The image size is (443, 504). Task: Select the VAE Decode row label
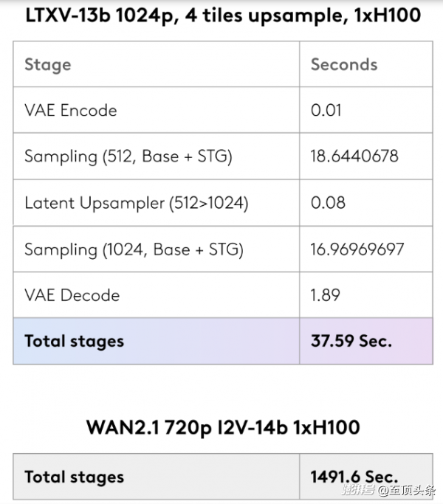[x=72, y=295]
